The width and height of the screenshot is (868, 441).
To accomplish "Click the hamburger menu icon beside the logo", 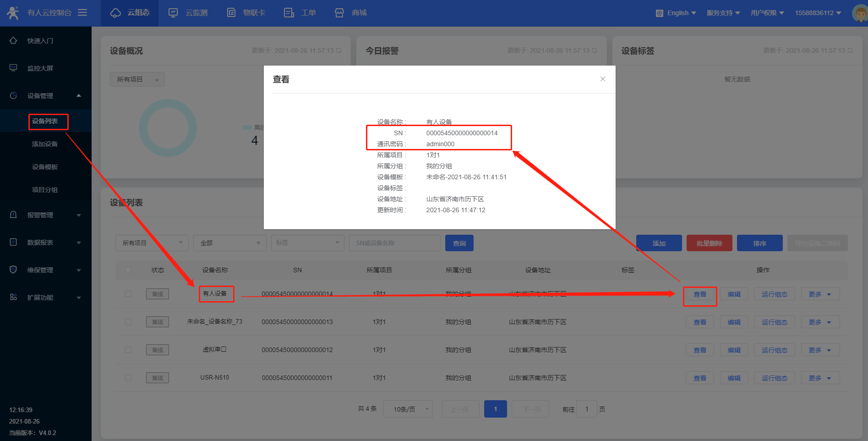I will (82, 13).
